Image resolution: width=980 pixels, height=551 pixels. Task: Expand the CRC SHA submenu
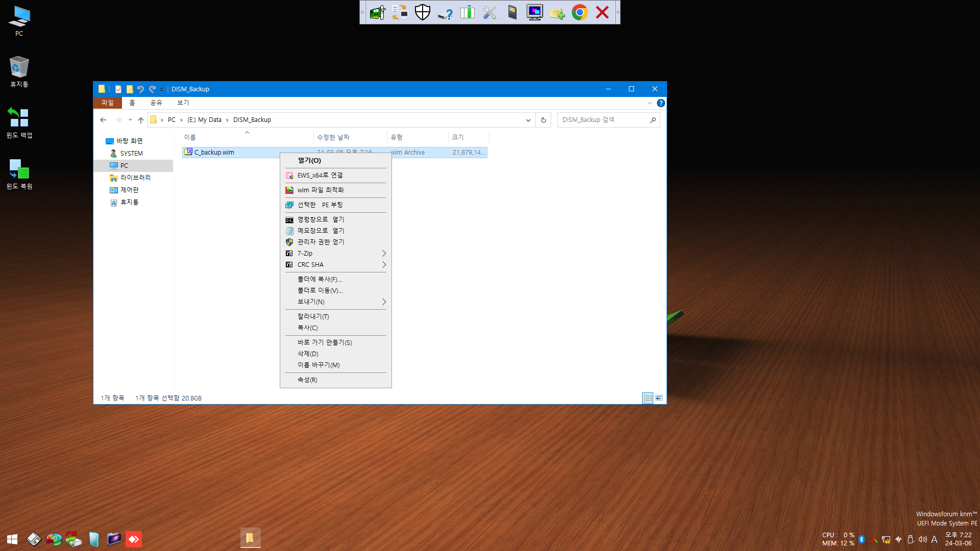coord(335,265)
